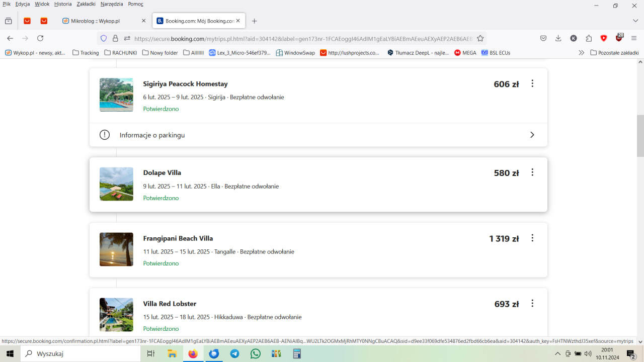Click the Firefox reload page icon

[40, 38]
